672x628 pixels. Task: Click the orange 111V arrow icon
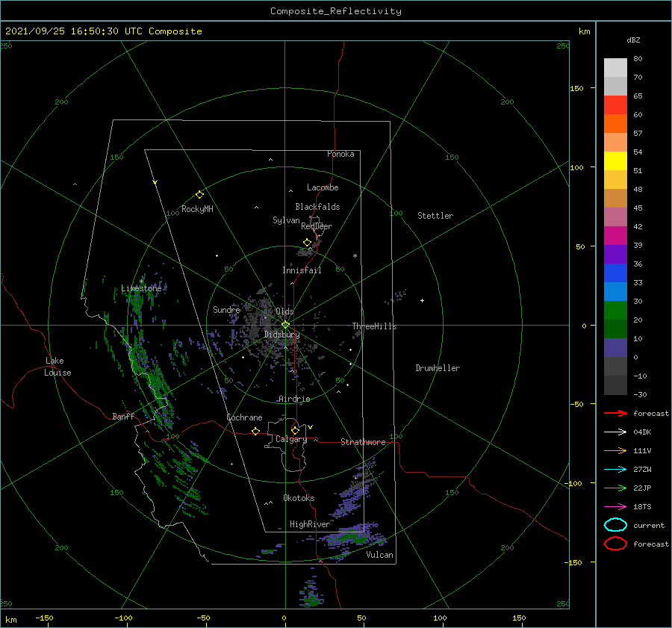point(615,450)
